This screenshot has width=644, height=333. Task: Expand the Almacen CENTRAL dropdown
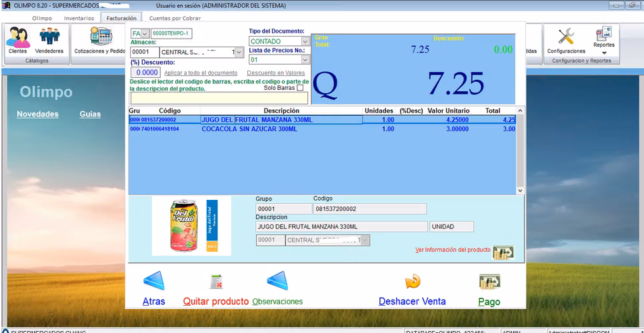click(239, 52)
